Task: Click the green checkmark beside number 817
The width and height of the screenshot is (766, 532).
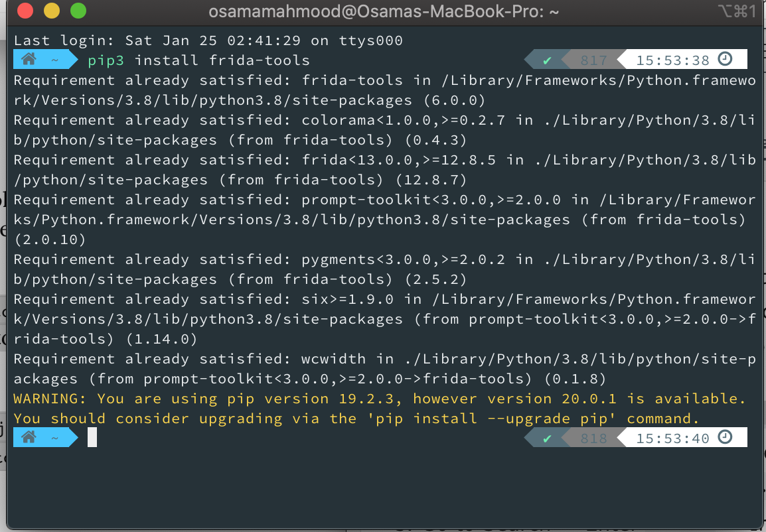Action: (547, 60)
